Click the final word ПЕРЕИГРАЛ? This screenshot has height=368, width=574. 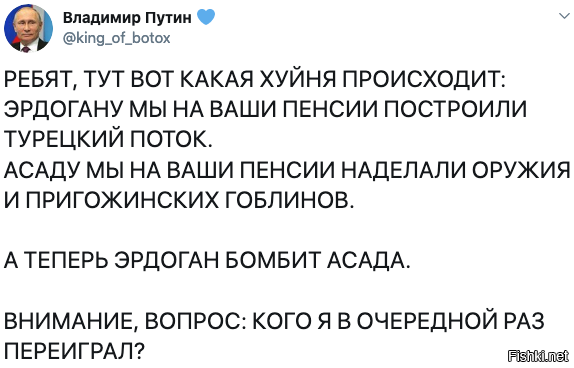(75, 353)
